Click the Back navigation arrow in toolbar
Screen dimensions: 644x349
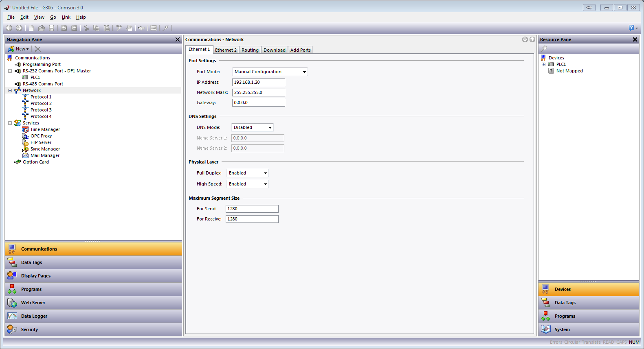pos(9,28)
